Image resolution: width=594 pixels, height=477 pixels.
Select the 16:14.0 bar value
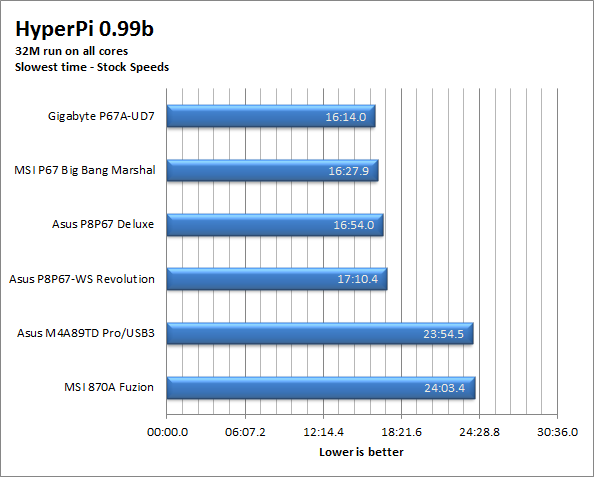[x=346, y=117]
